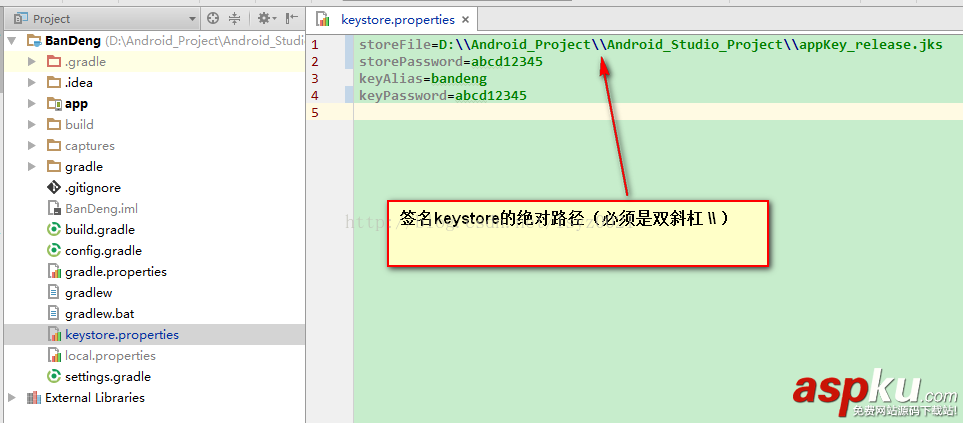The image size is (963, 423).
Task: Click the storeFile path value
Action: click(690, 45)
